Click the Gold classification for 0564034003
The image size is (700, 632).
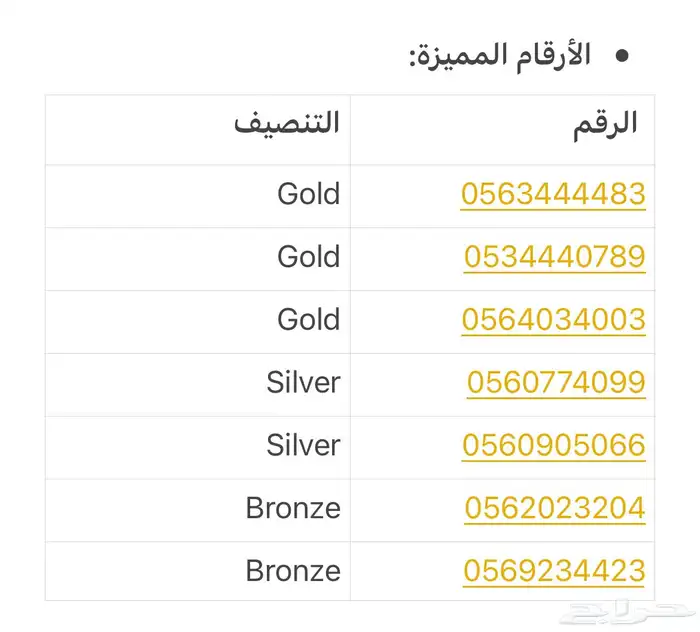pyautogui.click(x=308, y=320)
